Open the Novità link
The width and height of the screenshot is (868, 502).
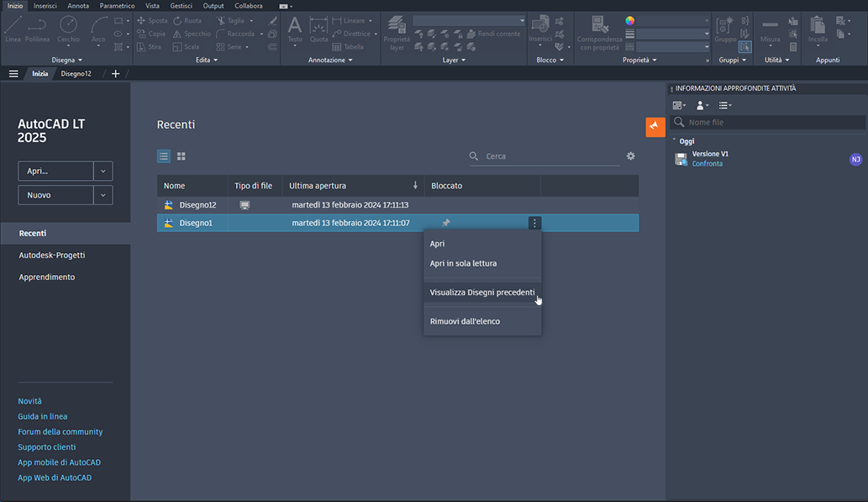pos(30,401)
